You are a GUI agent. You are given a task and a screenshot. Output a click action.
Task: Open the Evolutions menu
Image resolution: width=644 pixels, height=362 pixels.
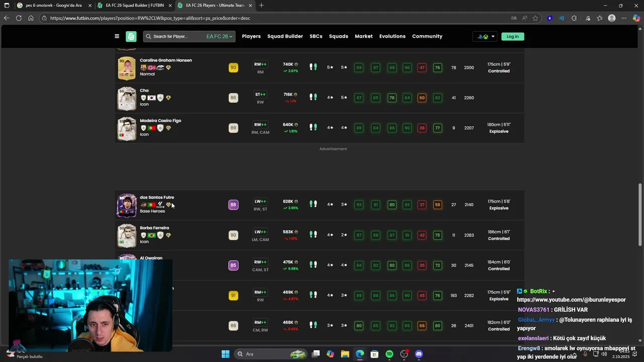[392, 36]
